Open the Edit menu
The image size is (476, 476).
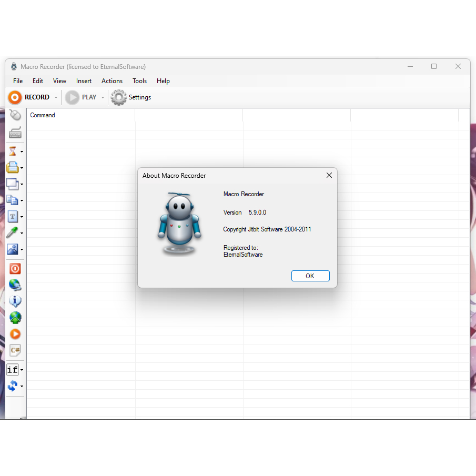(x=38, y=81)
